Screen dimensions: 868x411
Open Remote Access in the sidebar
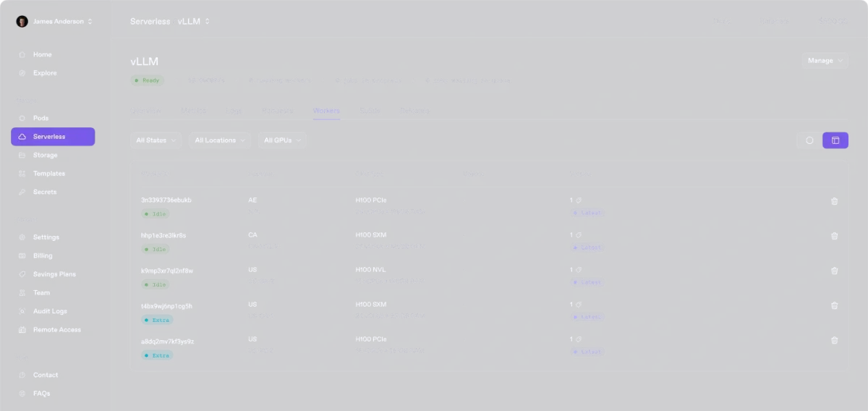point(53,329)
